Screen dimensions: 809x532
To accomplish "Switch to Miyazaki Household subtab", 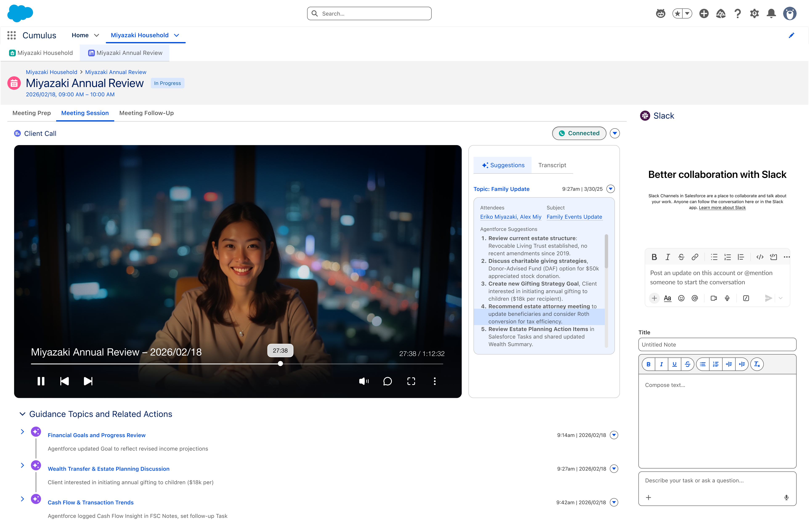I will pyautogui.click(x=41, y=53).
